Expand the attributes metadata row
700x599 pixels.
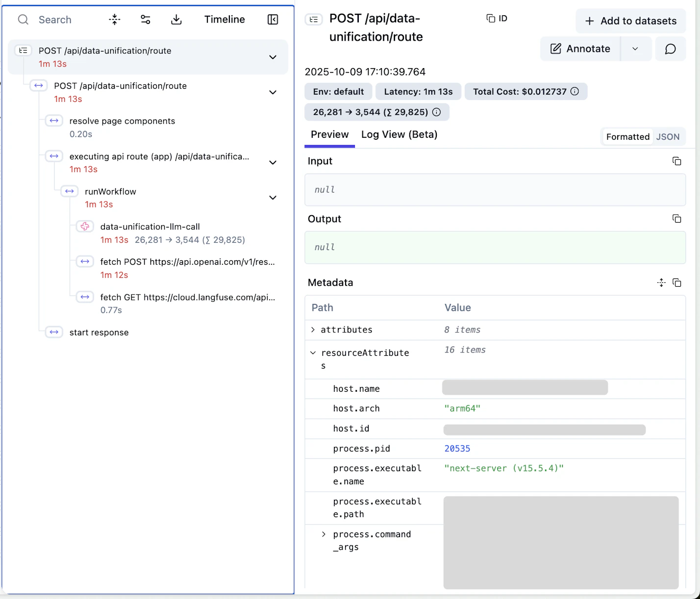pyautogui.click(x=313, y=330)
